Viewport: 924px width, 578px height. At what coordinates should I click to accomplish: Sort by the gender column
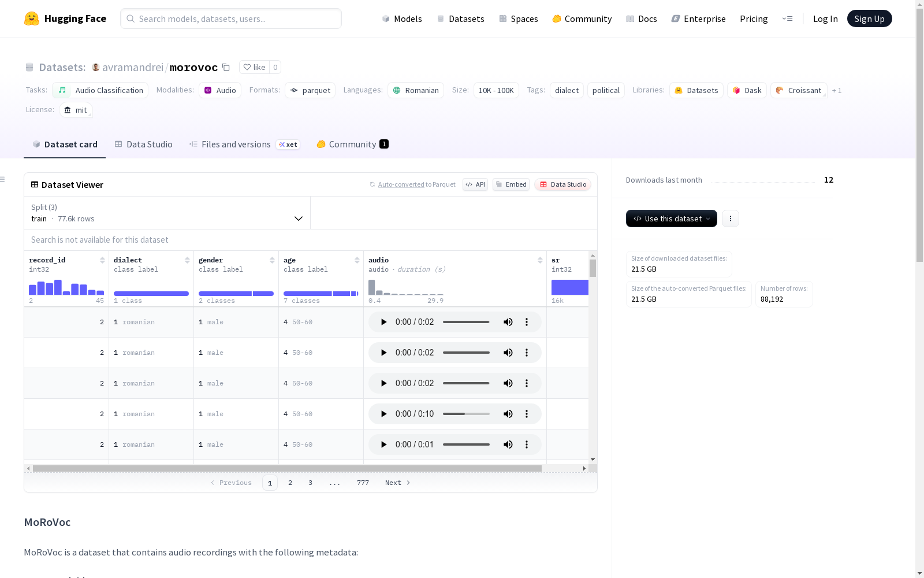[x=272, y=260]
